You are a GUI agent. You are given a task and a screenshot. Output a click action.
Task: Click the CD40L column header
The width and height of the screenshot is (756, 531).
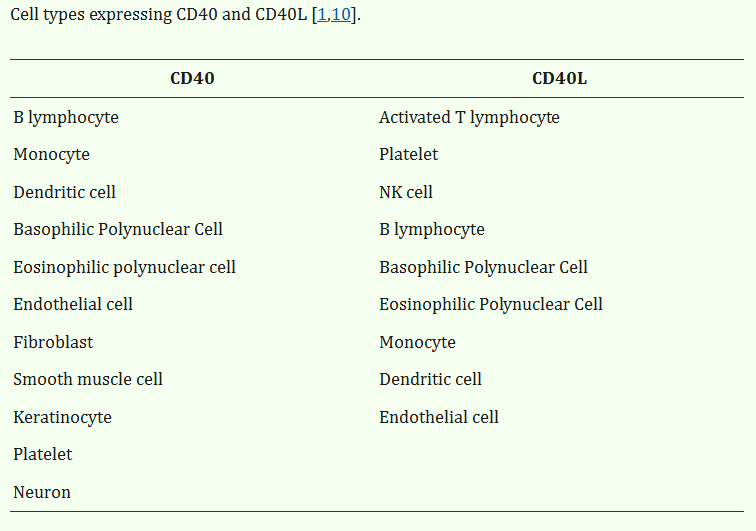(559, 79)
